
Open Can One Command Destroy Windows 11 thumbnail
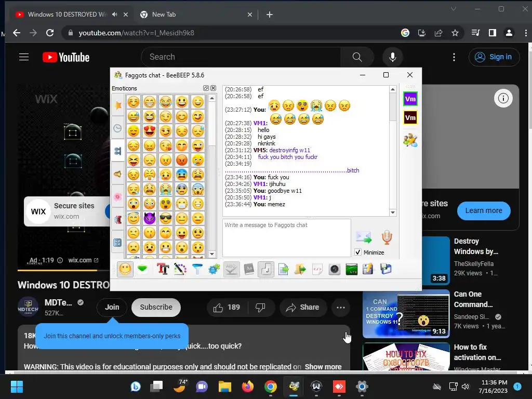pyautogui.click(x=406, y=314)
